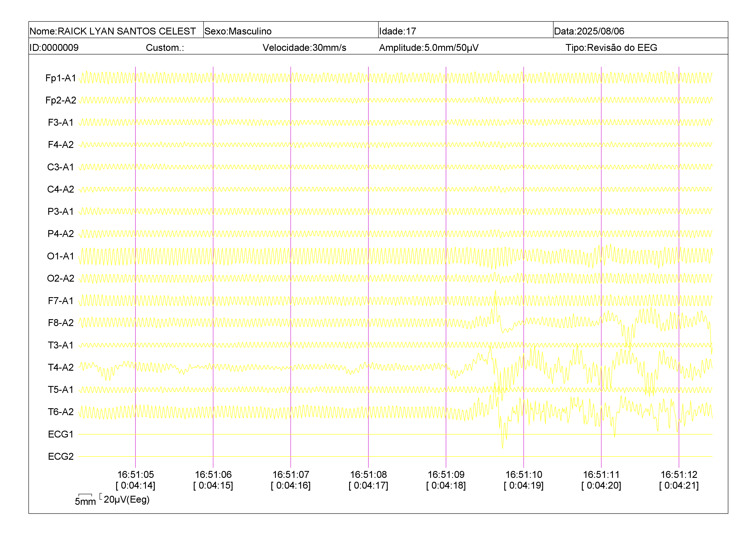Click the Data:2025/08/06 header cell

(x=640, y=30)
